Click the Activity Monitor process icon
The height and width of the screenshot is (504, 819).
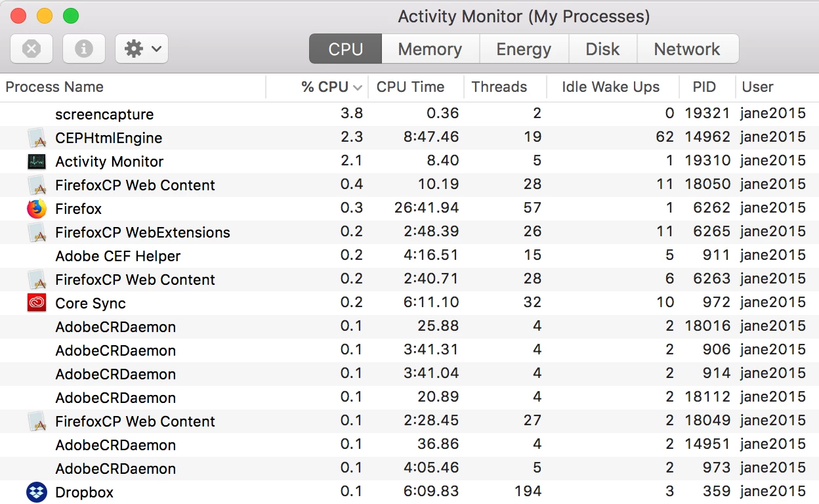(37, 161)
